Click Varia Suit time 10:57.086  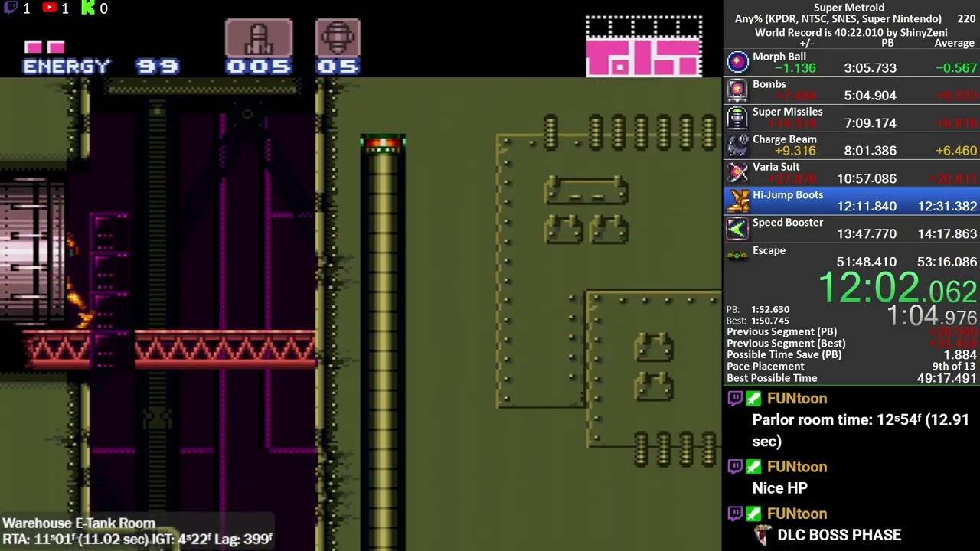[x=867, y=178]
